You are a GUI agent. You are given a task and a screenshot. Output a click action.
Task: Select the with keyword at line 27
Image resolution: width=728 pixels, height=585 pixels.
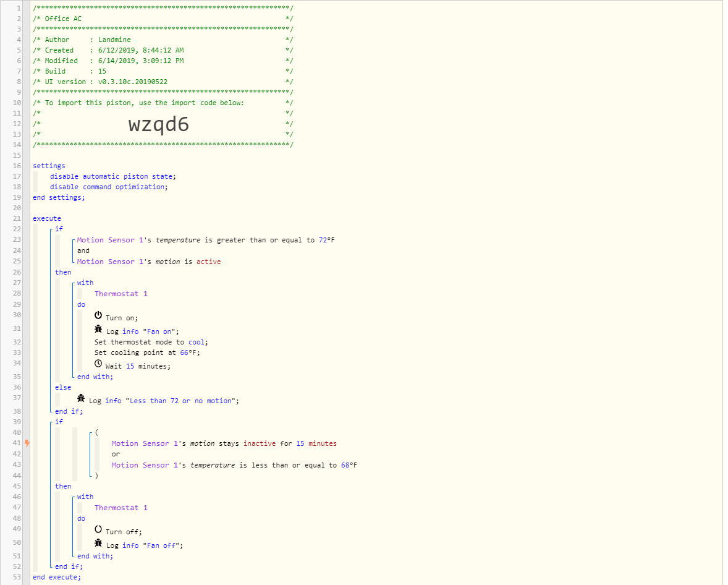pyautogui.click(x=85, y=283)
